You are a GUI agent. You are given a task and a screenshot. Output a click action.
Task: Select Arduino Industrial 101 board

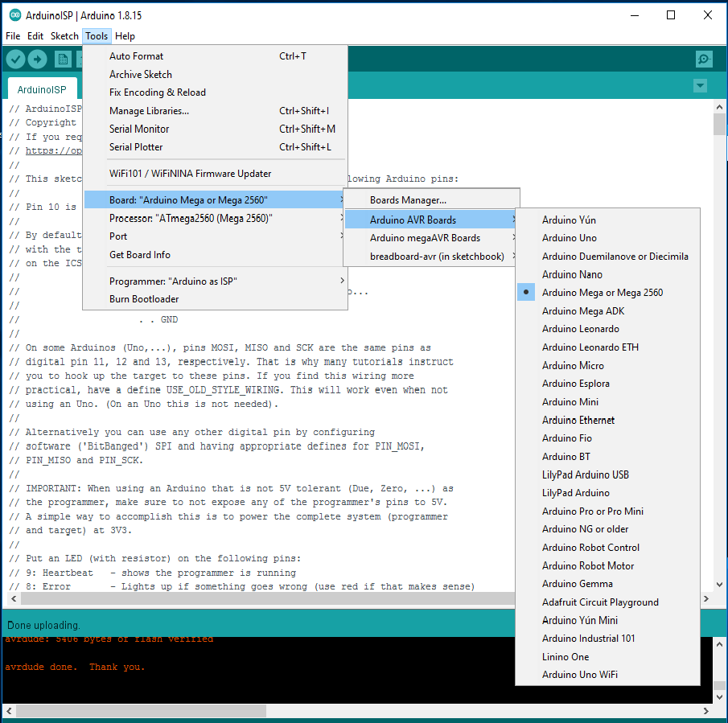[x=608, y=639]
